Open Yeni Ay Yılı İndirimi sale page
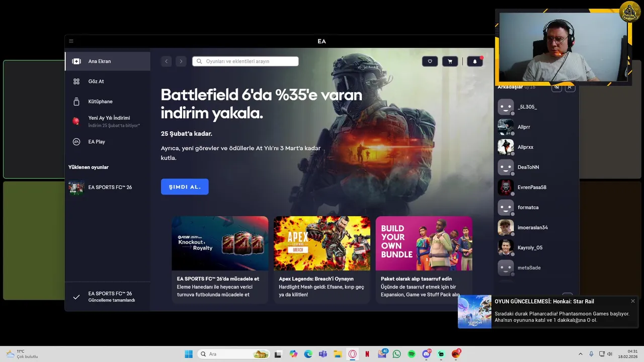The height and width of the screenshot is (362, 644). pos(108,121)
